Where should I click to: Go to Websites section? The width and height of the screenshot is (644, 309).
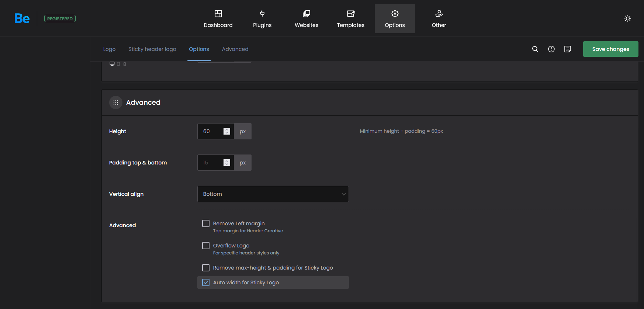click(x=307, y=18)
